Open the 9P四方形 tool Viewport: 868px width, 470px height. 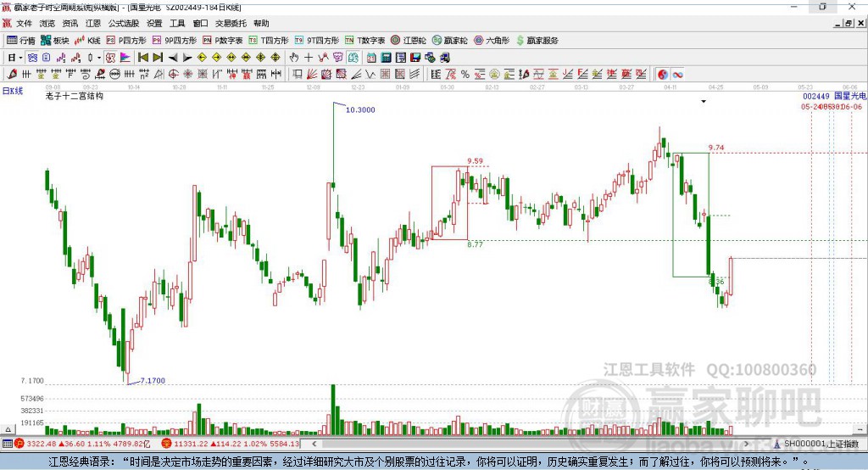point(175,41)
